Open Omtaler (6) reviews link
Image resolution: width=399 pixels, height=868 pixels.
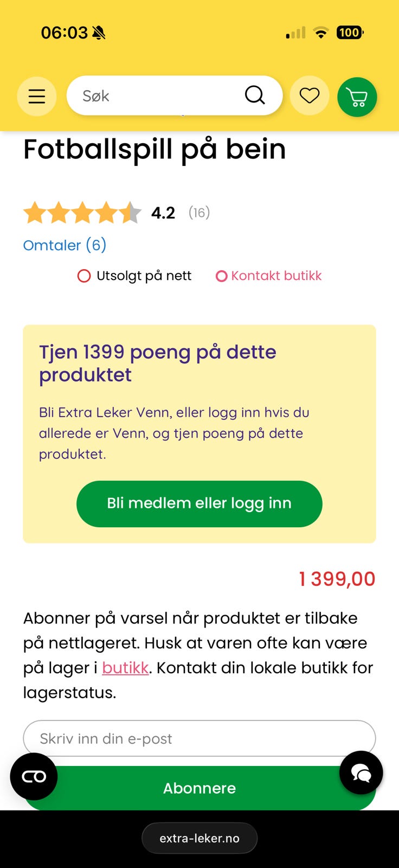point(65,245)
